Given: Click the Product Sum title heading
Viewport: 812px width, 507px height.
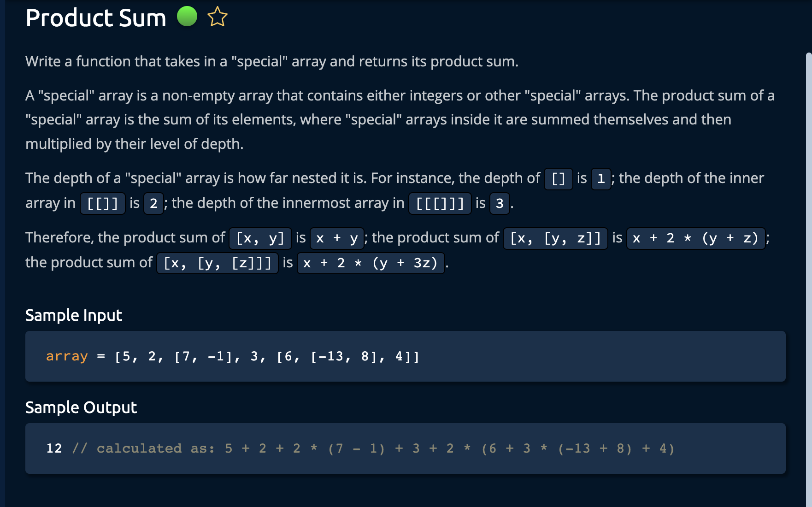Looking at the screenshot, I should [x=96, y=18].
